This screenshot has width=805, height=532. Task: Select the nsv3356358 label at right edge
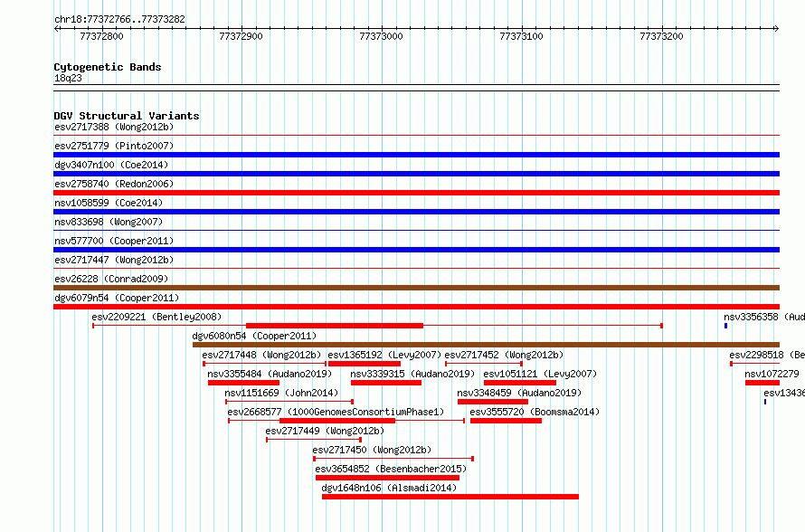tap(764, 317)
